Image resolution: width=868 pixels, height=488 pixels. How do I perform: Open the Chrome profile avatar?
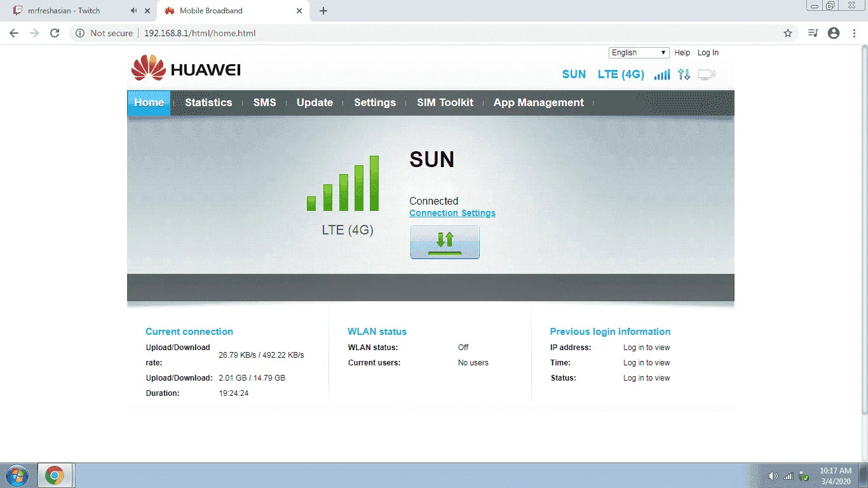834,33
